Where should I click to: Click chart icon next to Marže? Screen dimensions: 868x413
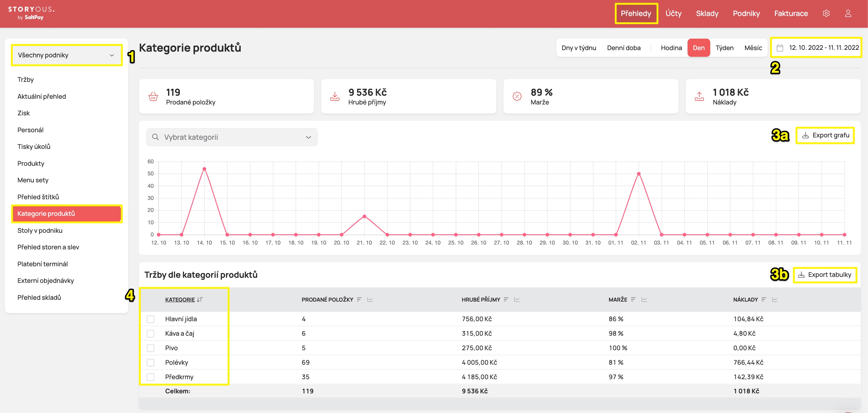coord(644,299)
